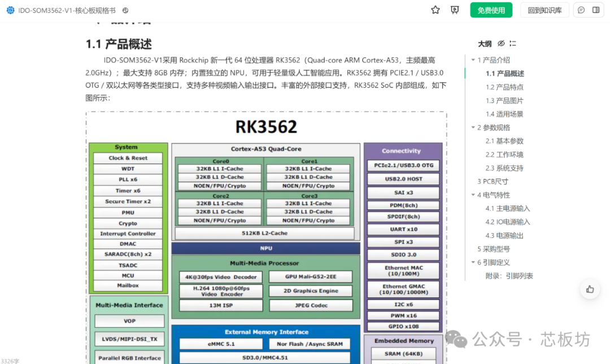Image resolution: width=610 pixels, height=364 pixels.
Task: Click the thumbs-up like button
Action: click(590, 290)
